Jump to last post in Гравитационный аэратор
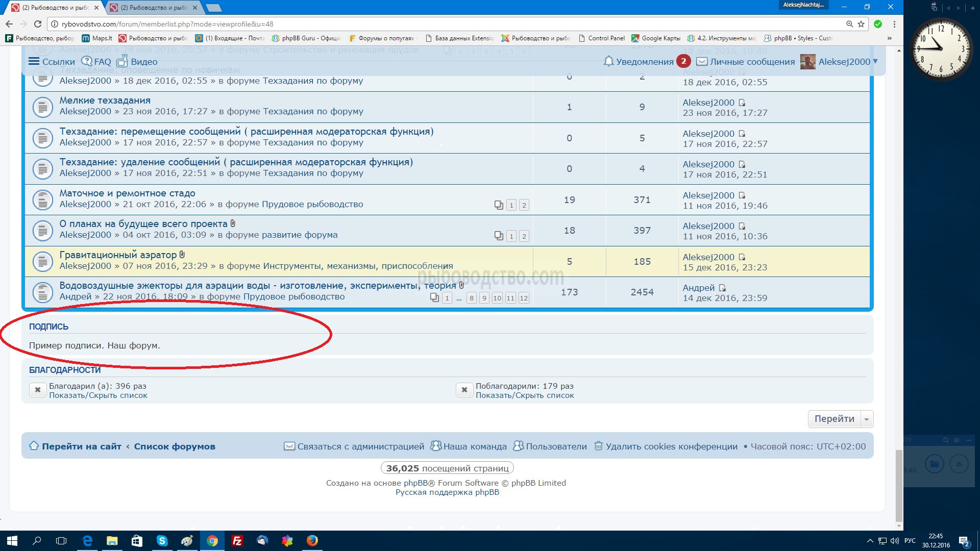 pyautogui.click(x=742, y=257)
